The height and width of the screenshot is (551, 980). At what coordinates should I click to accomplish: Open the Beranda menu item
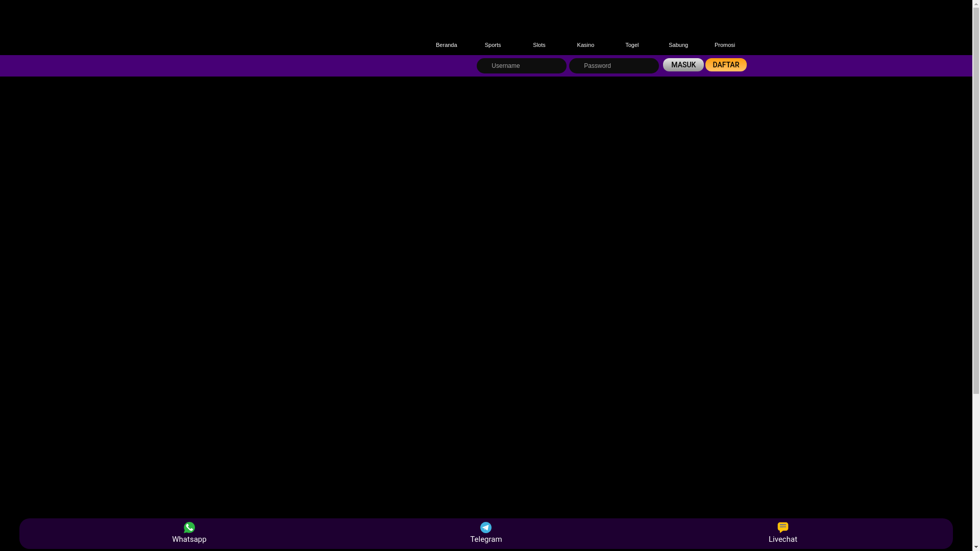[446, 45]
